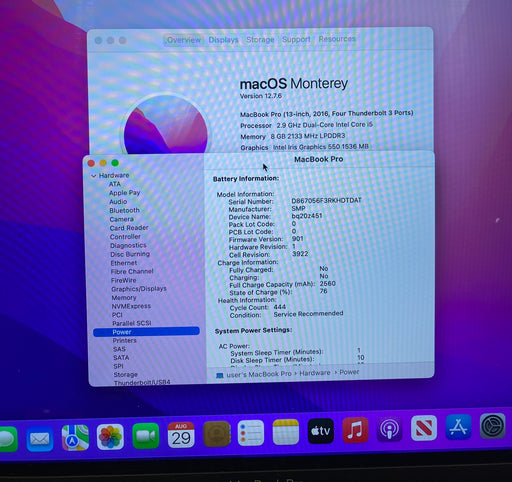Open the App Store icon
512x482 pixels.
(458, 427)
